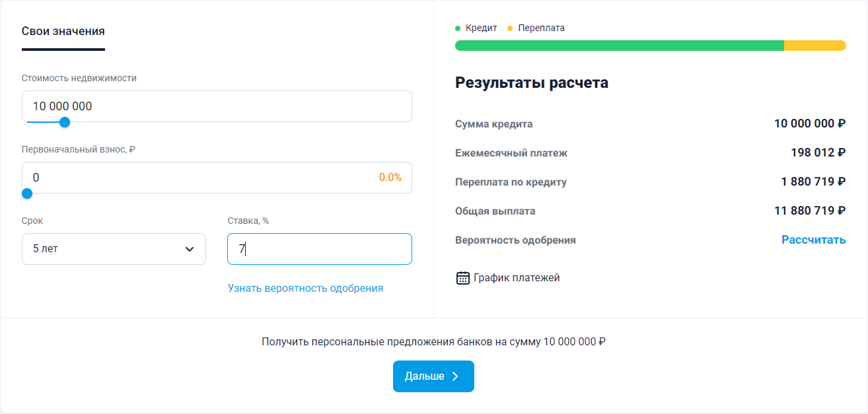Click the calendar icon beside График платежей

463,278
